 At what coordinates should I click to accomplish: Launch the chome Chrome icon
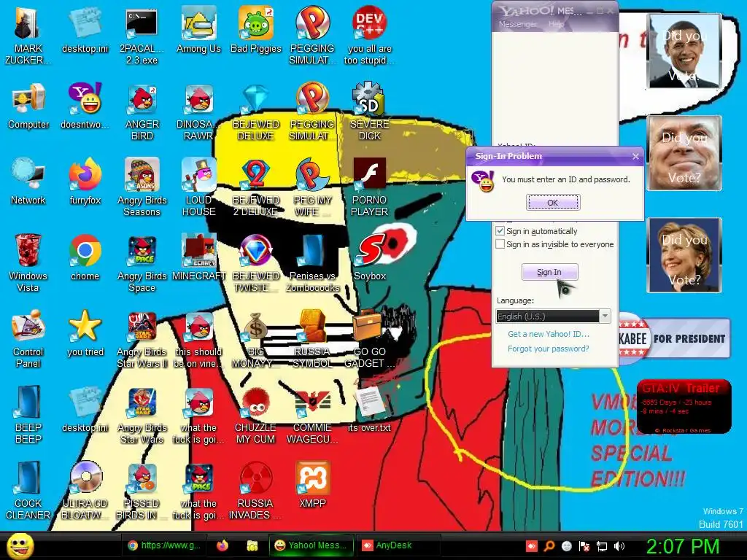[x=85, y=257]
